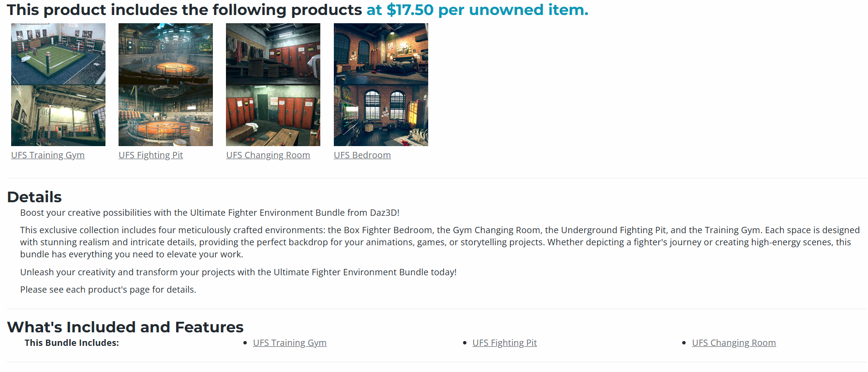Open UFS Changing Room in Bundle Includes list

tap(734, 343)
